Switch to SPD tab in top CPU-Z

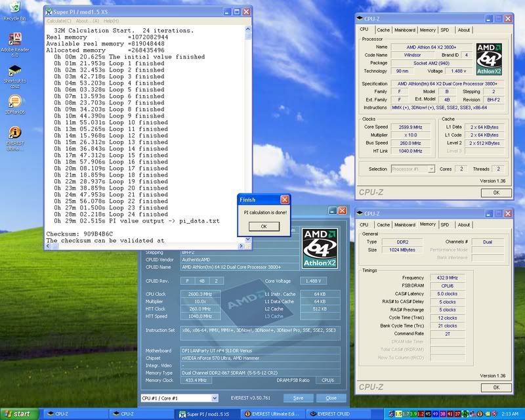445,30
